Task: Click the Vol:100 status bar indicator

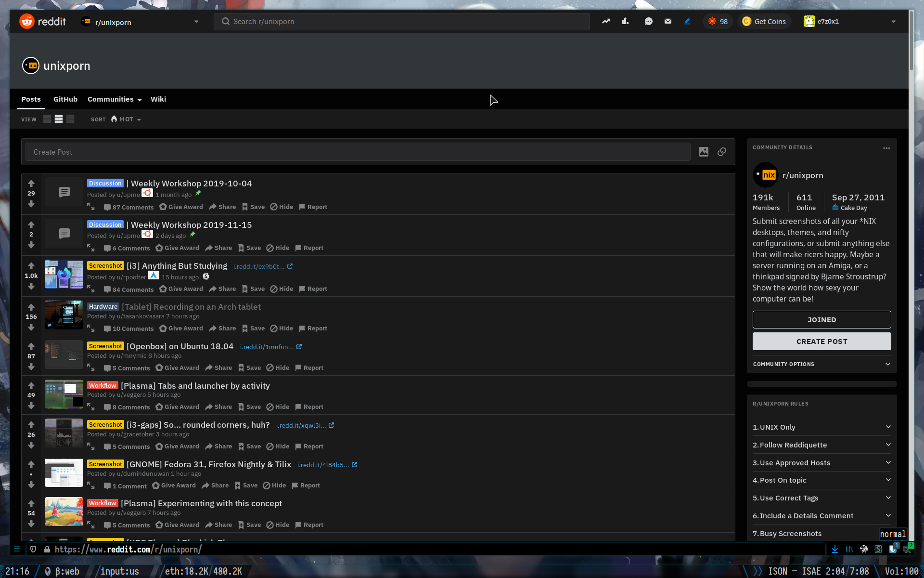Action: pyautogui.click(x=902, y=571)
